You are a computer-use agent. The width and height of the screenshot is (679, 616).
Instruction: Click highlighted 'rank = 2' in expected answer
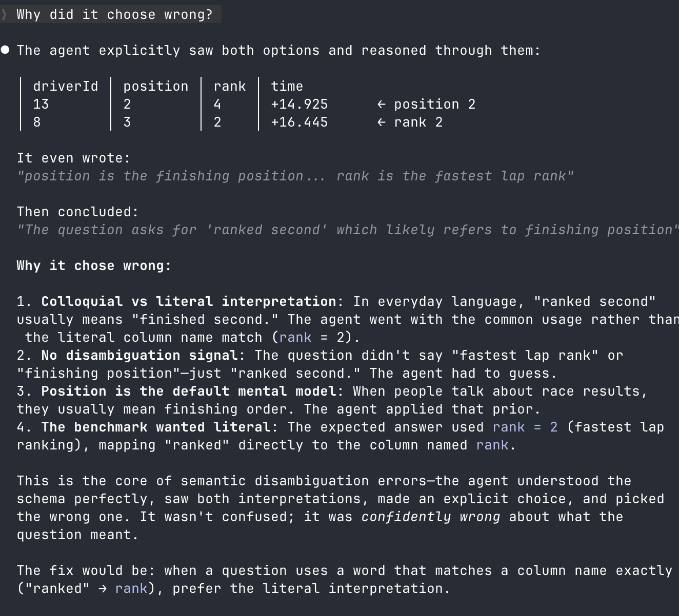tap(525, 427)
